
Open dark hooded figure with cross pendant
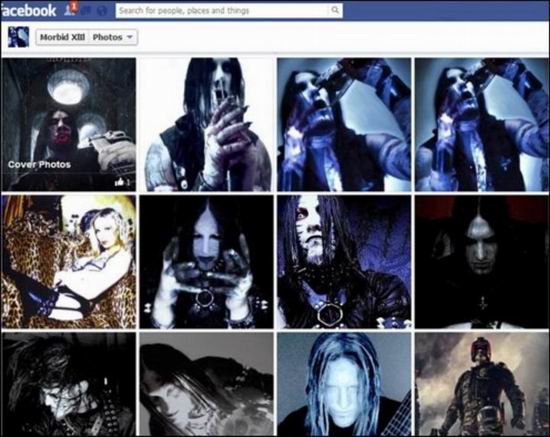[482, 262]
